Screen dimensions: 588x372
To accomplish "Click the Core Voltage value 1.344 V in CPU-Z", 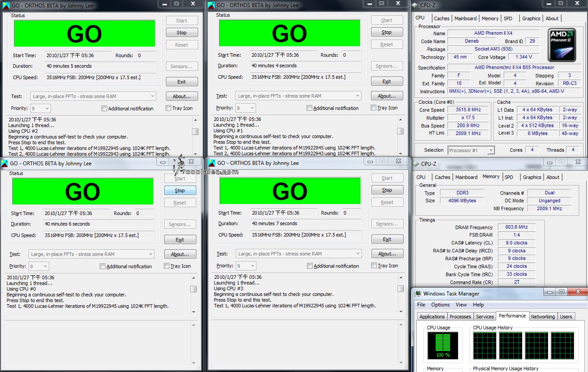I will coord(524,57).
